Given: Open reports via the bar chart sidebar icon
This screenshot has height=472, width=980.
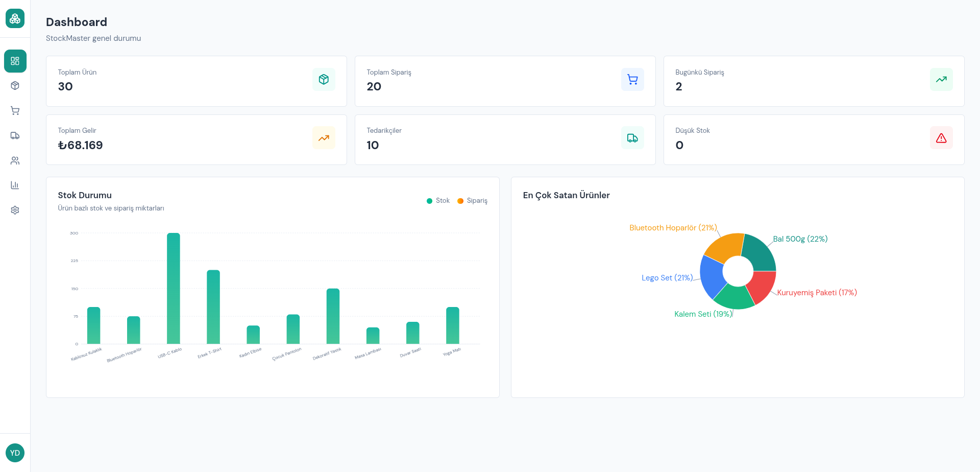Looking at the screenshot, I should click(x=15, y=185).
